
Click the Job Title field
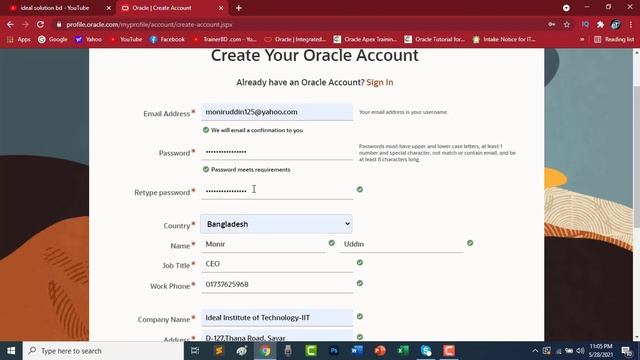point(277,264)
